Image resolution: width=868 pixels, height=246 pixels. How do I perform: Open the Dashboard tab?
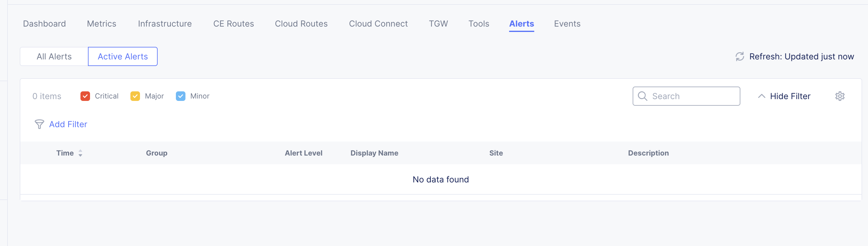click(x=45, y=24)
